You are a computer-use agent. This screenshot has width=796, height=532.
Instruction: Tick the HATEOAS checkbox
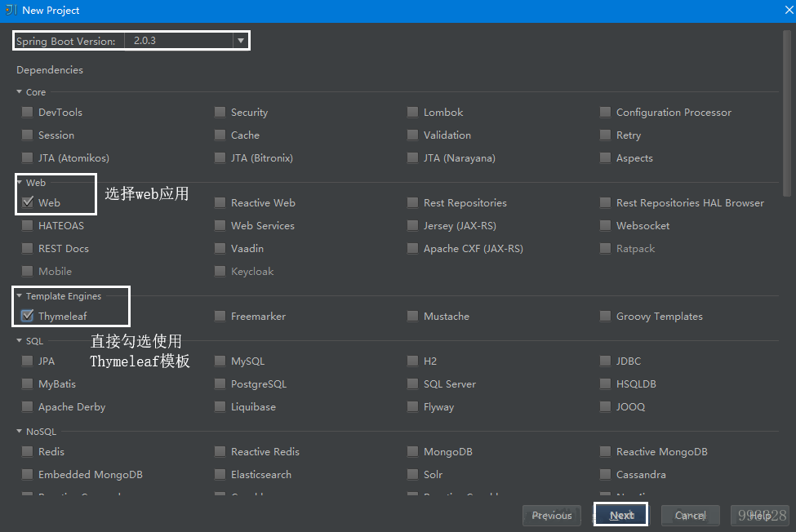coord(28,225)
